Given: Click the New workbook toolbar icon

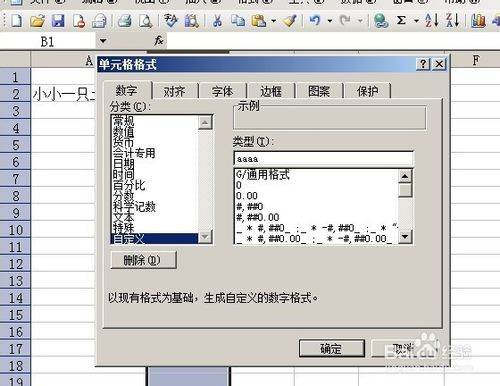Looking at the screenshot, I should [x=16, y=21].
